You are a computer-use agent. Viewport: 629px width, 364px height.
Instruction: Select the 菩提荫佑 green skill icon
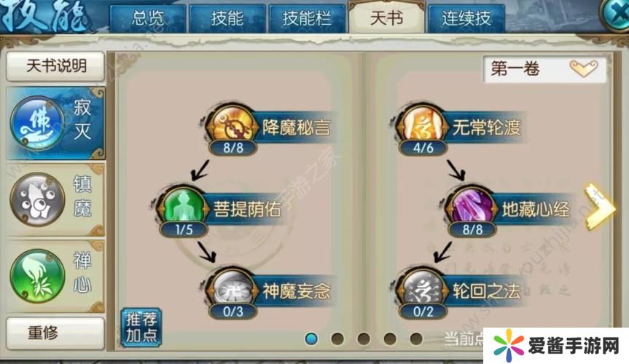184,207
